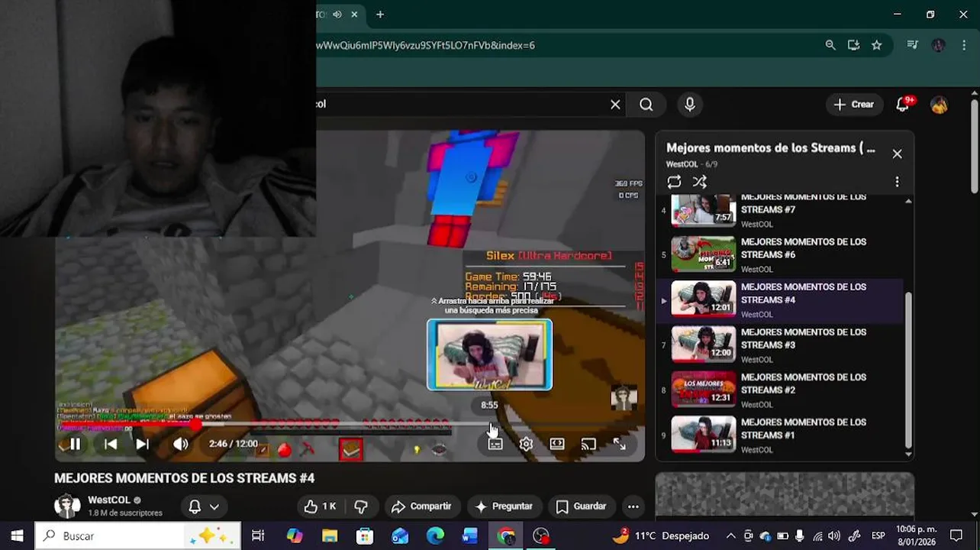Click the Compartir share button
The height and width of the screenshot is (550, 980).
click(422, 506)
